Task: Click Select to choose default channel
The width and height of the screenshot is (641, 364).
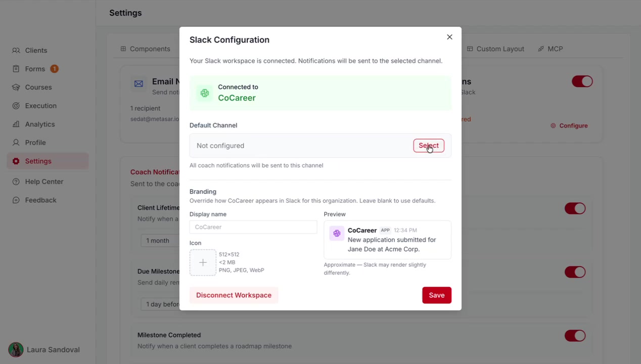Action: pyautogui.click(x=429, y=146)
